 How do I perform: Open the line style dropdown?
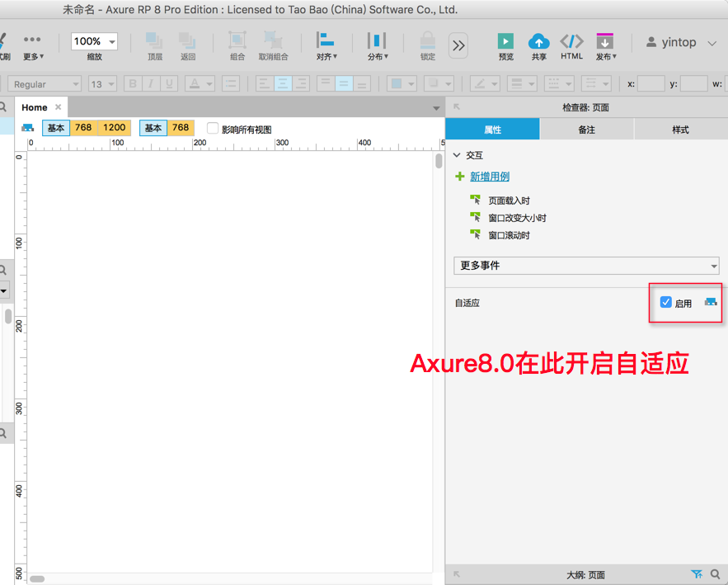coord(560,84)
